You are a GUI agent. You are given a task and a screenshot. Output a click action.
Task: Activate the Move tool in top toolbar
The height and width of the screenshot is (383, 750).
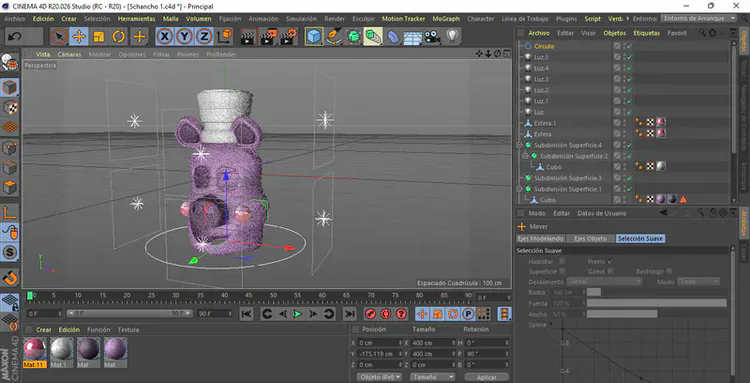[x=79, y=36]
